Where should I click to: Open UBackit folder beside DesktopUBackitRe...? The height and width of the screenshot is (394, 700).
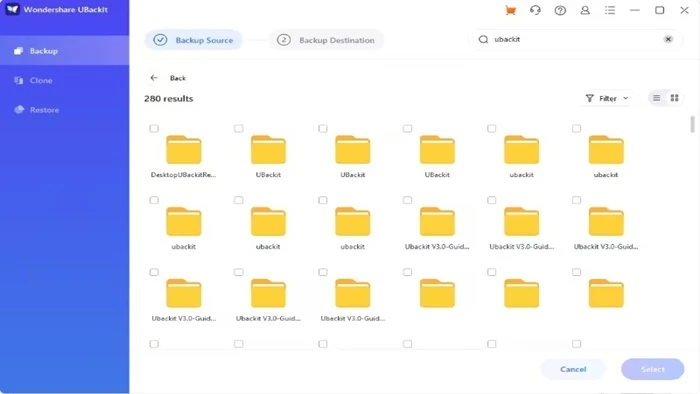point(268,150)
